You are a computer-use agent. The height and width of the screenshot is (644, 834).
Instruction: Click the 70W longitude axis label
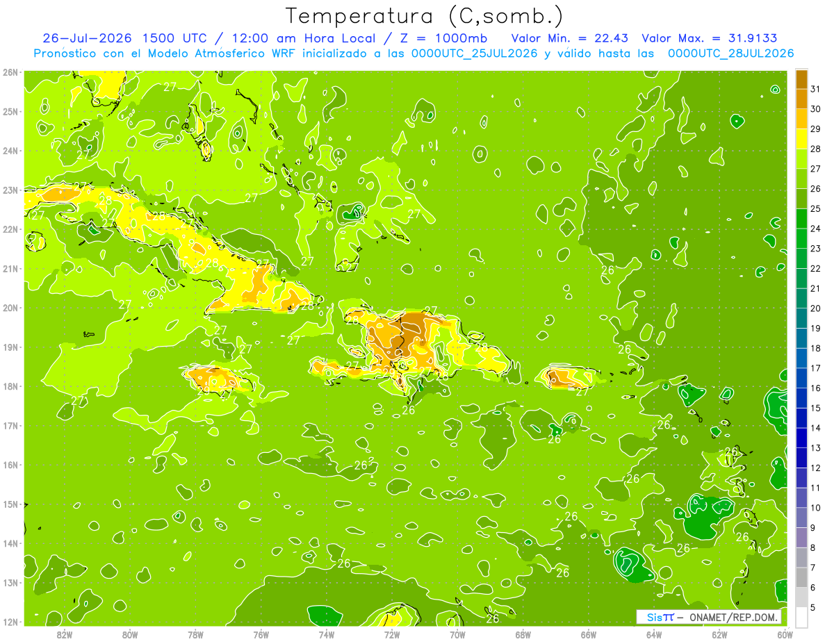coord(457,634)
